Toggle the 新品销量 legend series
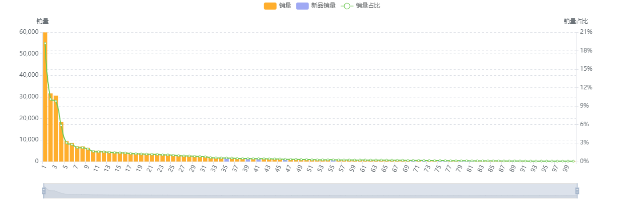The image size is (644, 202). coord(316,6)
